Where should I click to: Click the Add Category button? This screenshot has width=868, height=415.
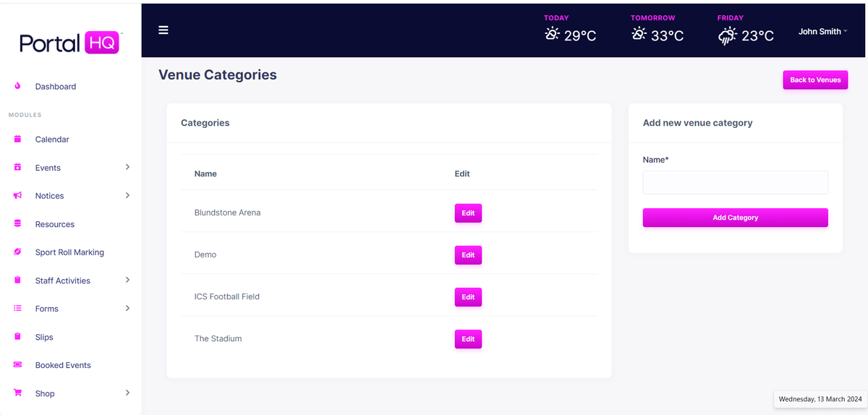click(735, 218)
